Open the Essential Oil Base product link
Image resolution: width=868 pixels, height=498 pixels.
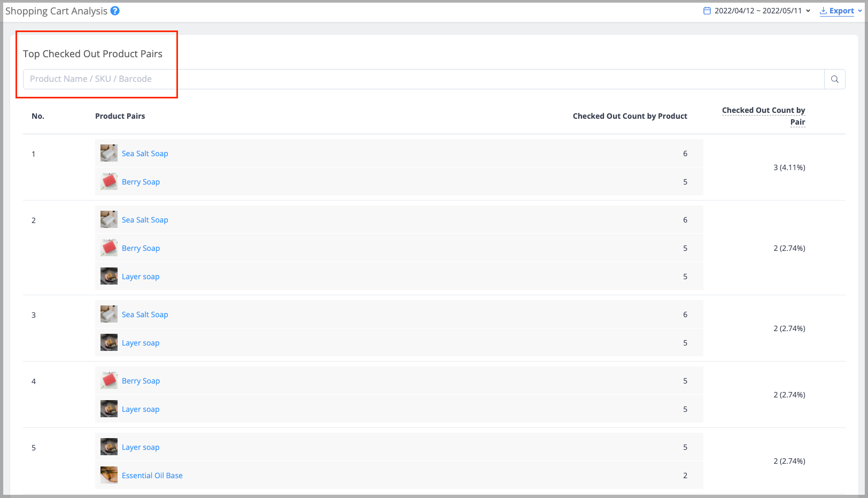152,475
